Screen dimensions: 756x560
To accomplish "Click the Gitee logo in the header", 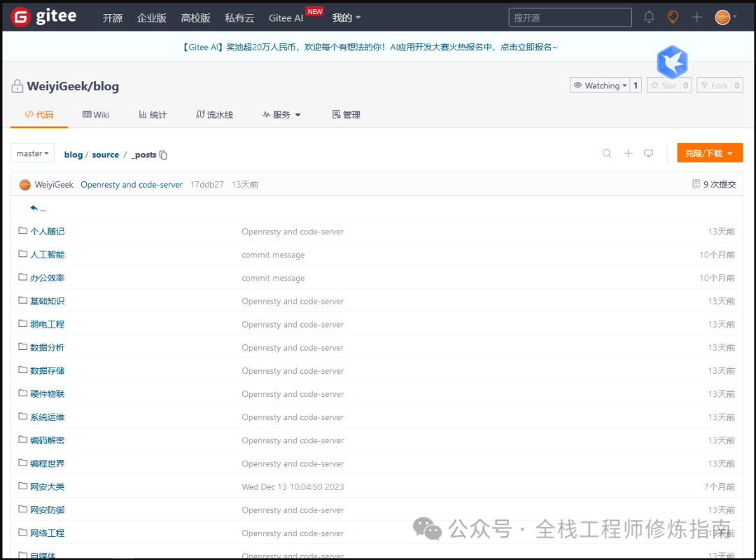I will [x=43, y=17].
